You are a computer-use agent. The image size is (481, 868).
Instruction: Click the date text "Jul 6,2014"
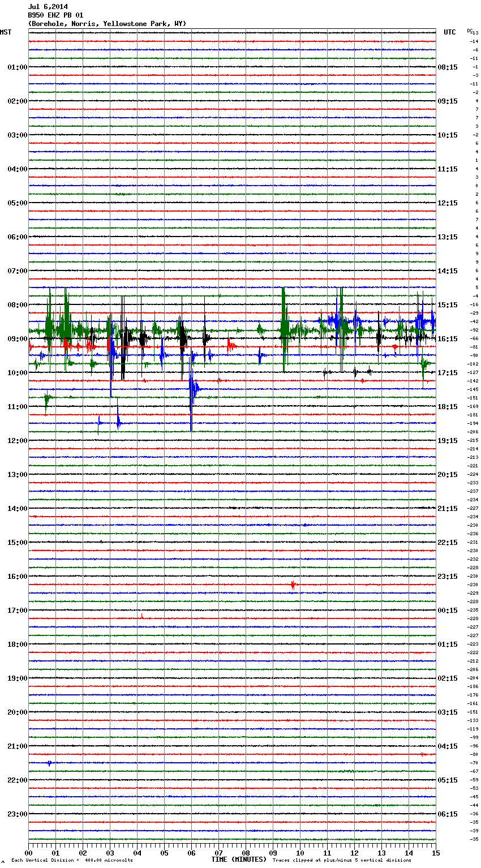click(48, 7)
